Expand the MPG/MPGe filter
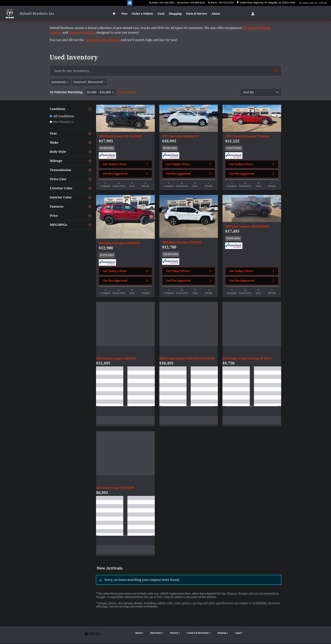The image size is (331, 644). pyautogui.click(x=90, y=225)
